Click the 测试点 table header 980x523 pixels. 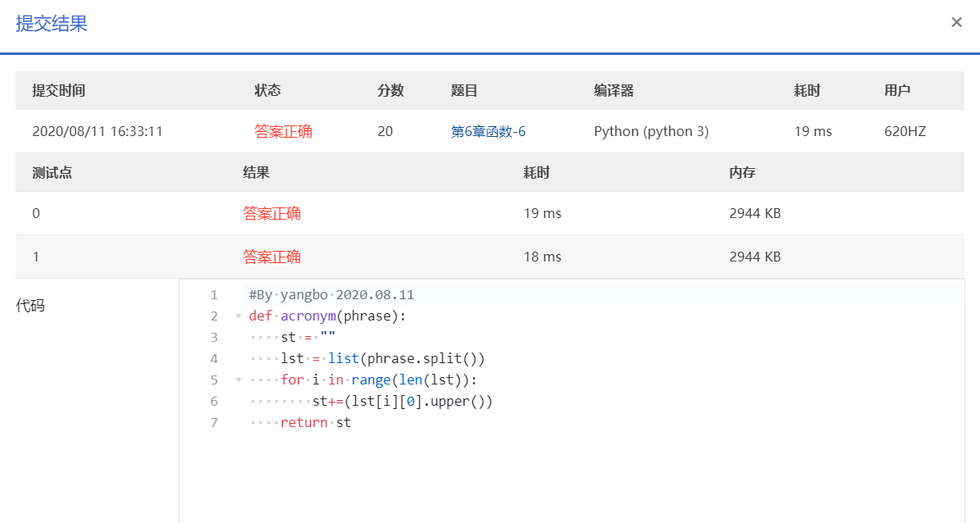click(x=52, y=172)
